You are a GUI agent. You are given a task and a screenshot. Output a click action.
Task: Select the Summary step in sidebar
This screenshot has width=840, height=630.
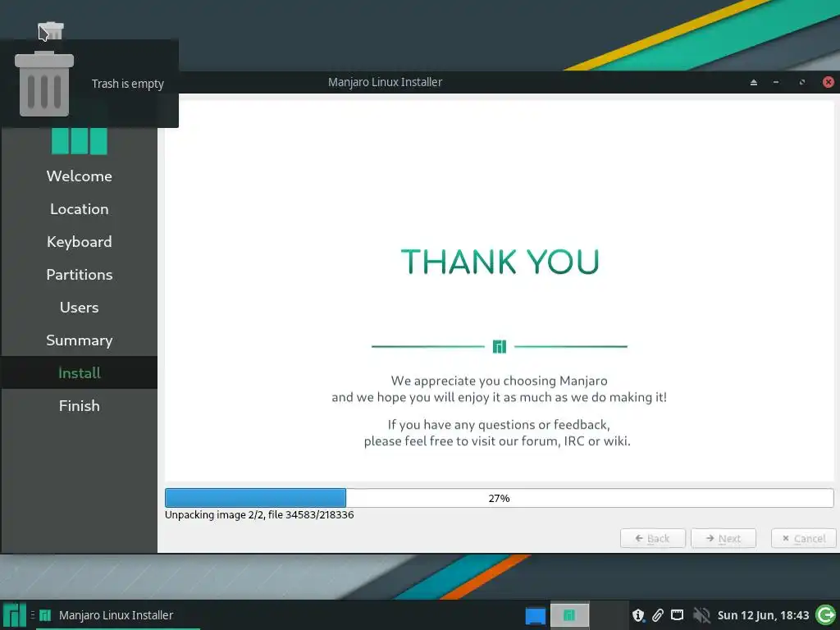coord(80,340)
